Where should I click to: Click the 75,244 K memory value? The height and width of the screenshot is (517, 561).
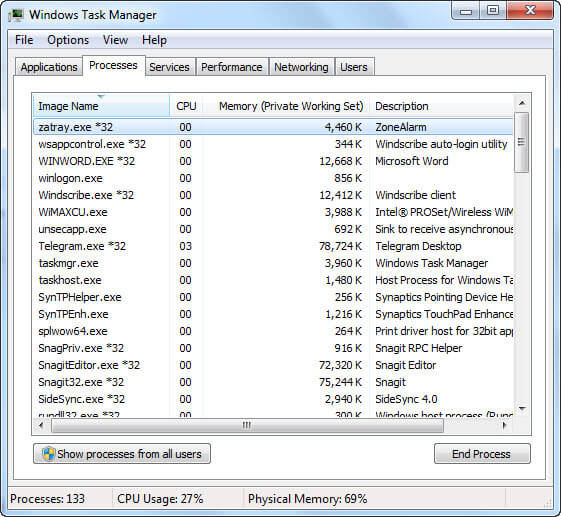[x=340, y=382]
